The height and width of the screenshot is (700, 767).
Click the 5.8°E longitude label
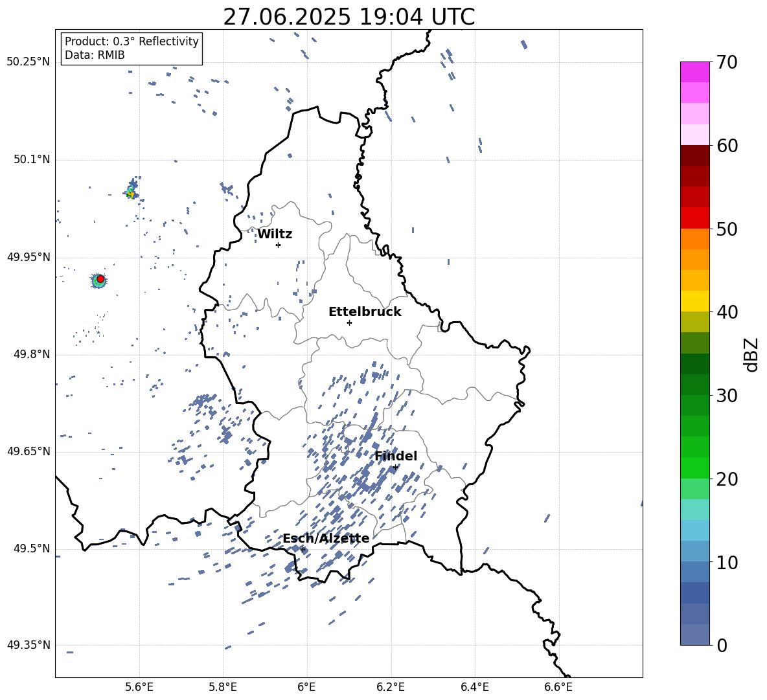pos(223,687)
